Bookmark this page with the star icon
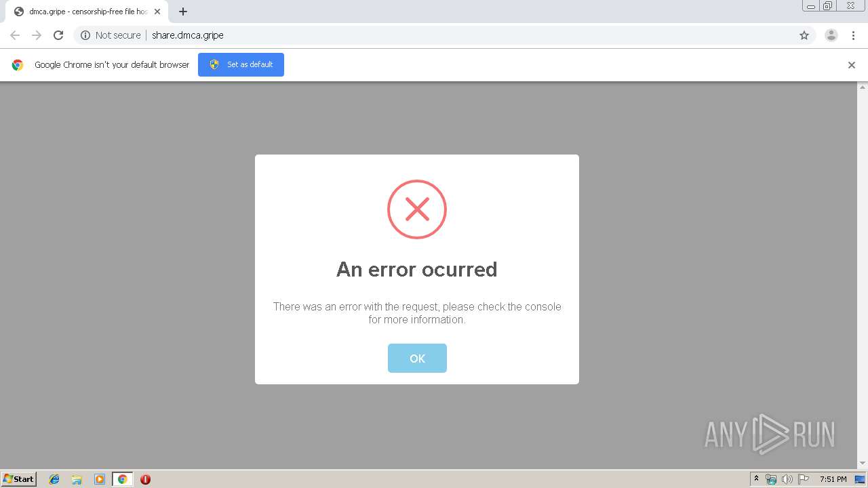This screenshot has width=868, height=488. pyautogui.click(x=804, y=35)
